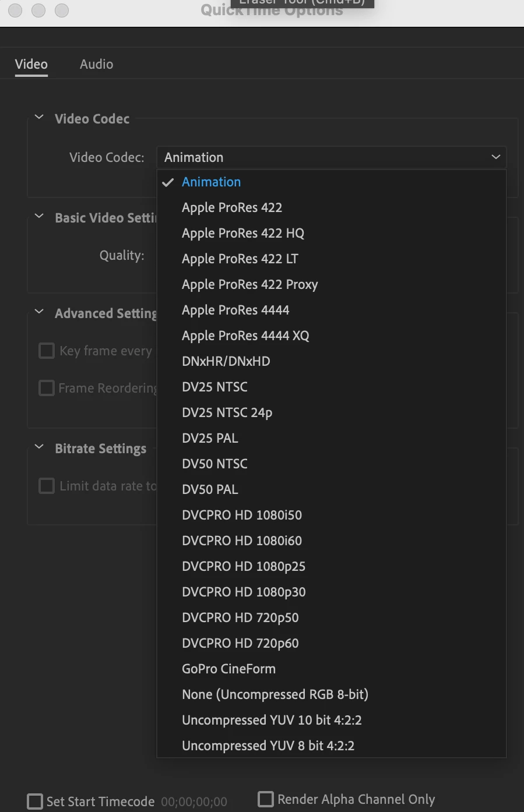
Task: Choose Apple ProRes 422 Proxy codec
Action: pyautogui.click(x=331, y=284)
